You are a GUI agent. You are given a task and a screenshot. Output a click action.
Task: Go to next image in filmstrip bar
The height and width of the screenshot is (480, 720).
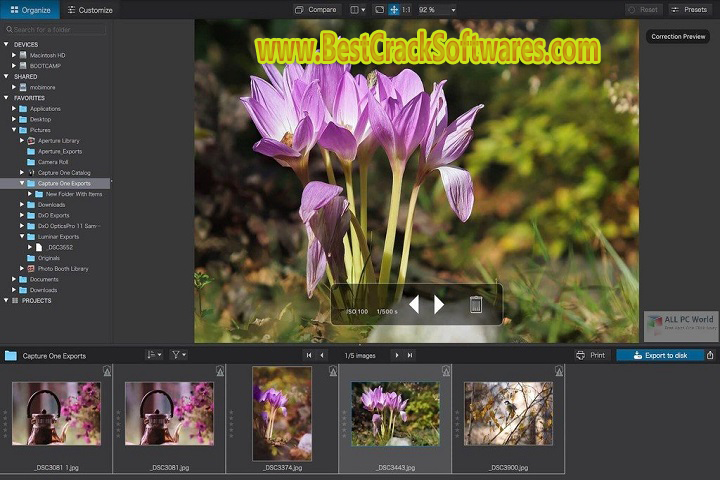coord(397,355)
